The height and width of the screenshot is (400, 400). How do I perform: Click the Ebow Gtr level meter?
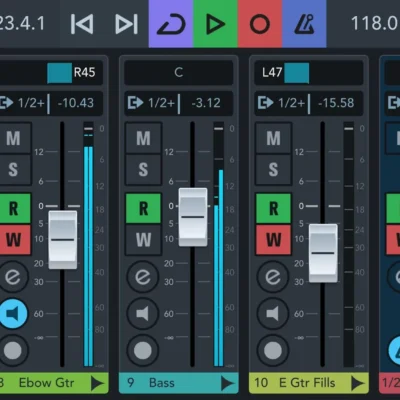(88, 245)
